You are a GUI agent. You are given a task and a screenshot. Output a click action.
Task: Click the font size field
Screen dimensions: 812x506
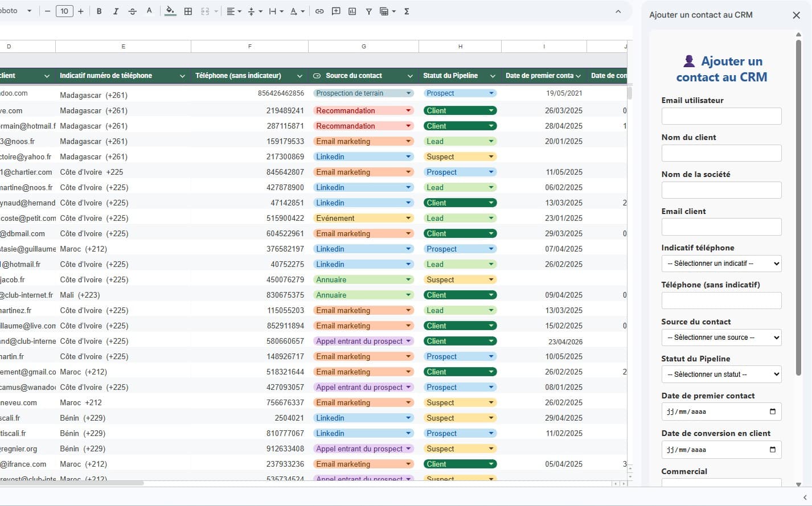[x=64, y=11]
